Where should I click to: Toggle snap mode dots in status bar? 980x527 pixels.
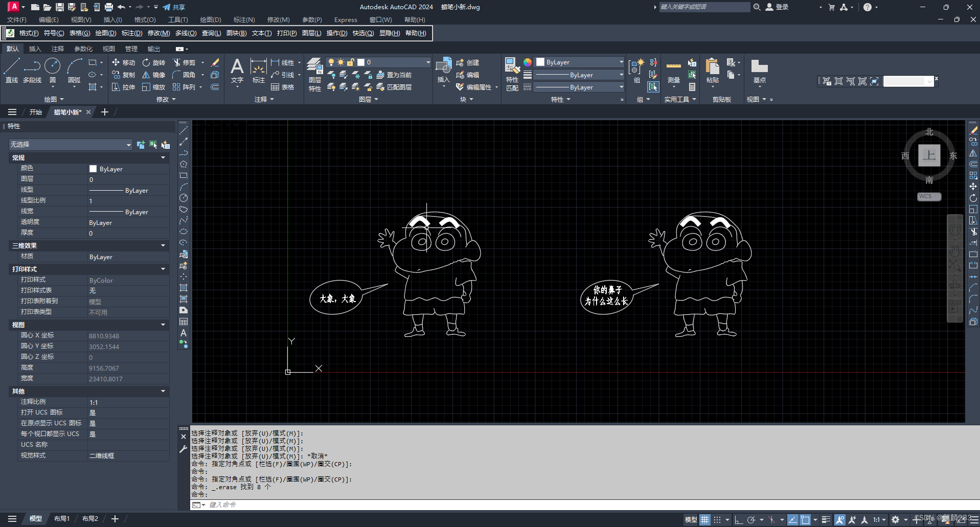[x=718, y=519]
